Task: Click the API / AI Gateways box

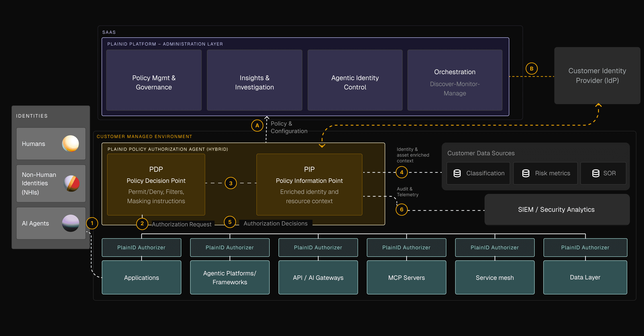Action: pyautogui.click(x=318, y=277)
